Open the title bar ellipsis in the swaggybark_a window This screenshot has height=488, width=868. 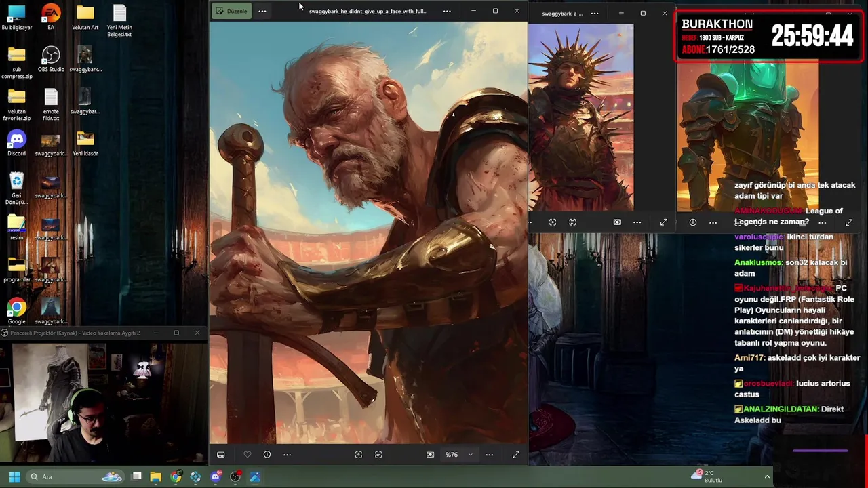595,13
